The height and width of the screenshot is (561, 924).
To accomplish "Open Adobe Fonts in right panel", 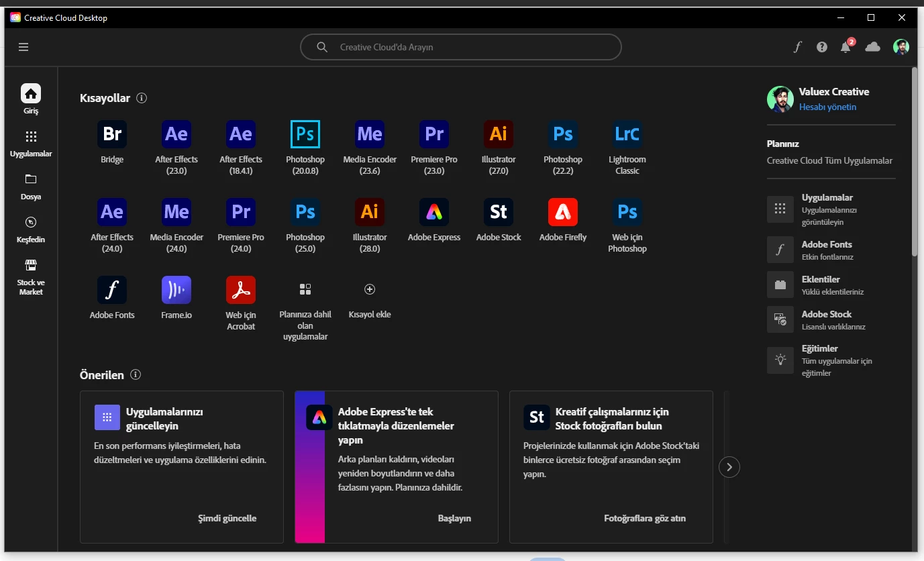I will [831, 250].
